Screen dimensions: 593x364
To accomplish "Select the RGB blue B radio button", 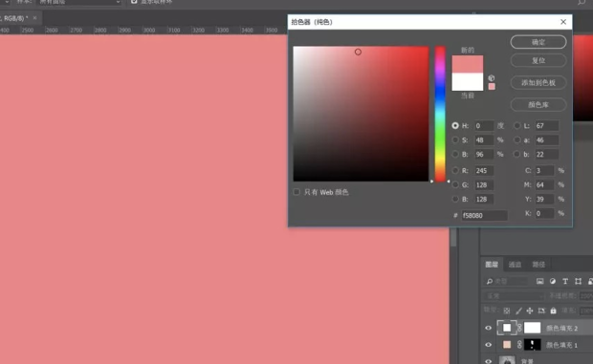I will (455, 199).
